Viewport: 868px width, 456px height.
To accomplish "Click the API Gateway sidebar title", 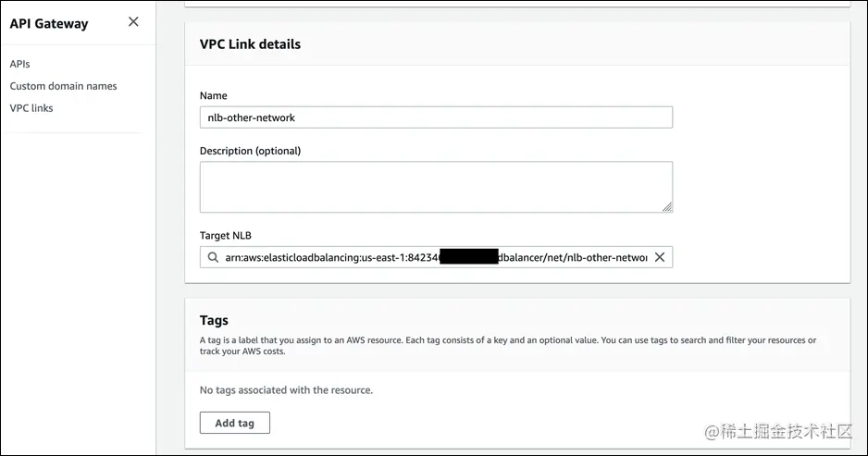I will [x=49, y=24].
